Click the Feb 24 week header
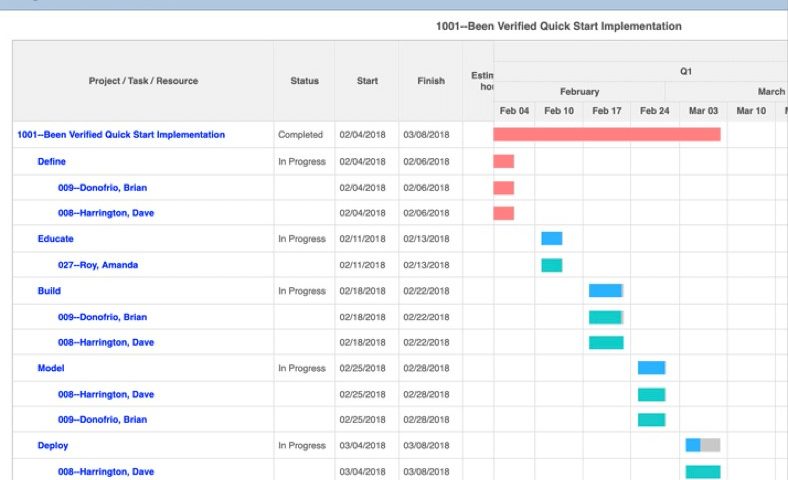Screen dimensions: 788x480 point(654,111)
